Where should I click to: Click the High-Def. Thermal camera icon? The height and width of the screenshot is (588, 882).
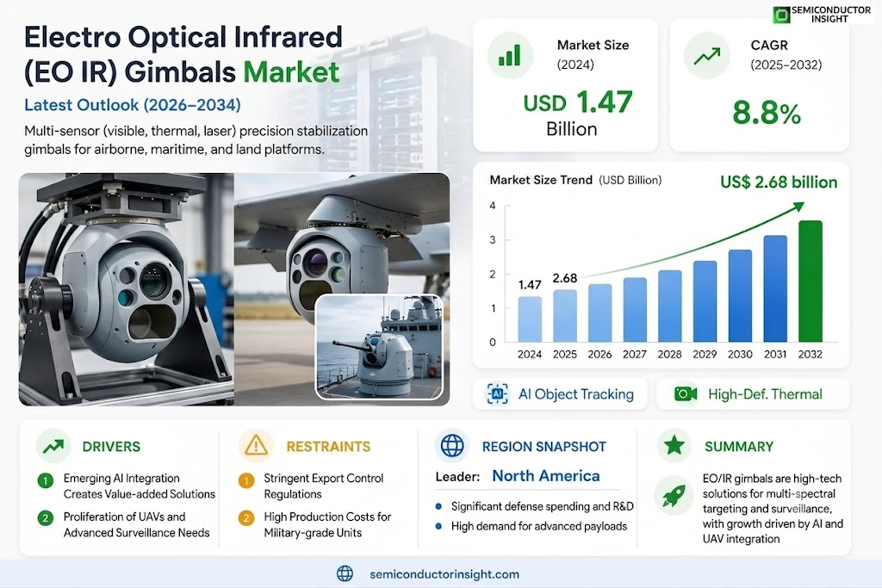pyautogui.click(x=686, y=394)
